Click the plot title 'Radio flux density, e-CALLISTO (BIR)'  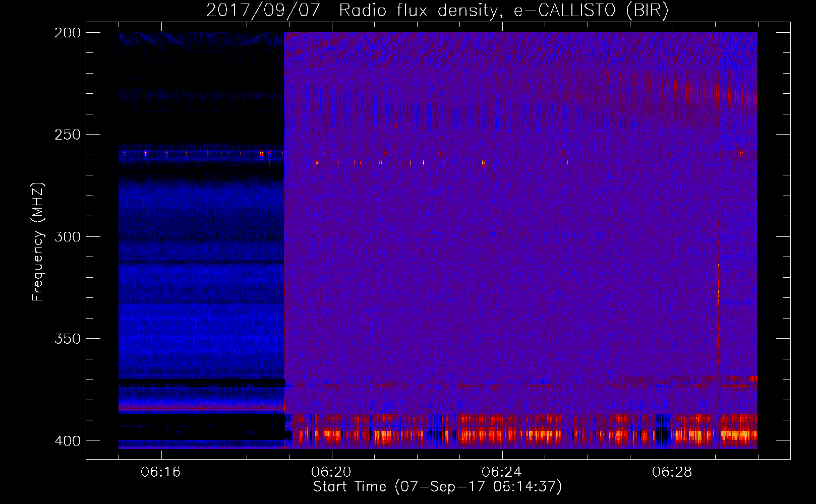click(503, 11)
